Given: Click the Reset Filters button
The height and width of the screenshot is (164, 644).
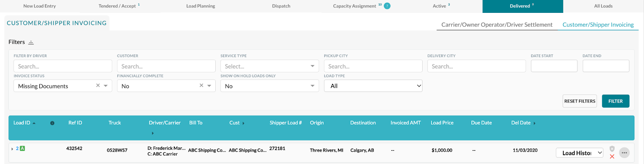Looking at the screenshot, I should coord(580,101).
